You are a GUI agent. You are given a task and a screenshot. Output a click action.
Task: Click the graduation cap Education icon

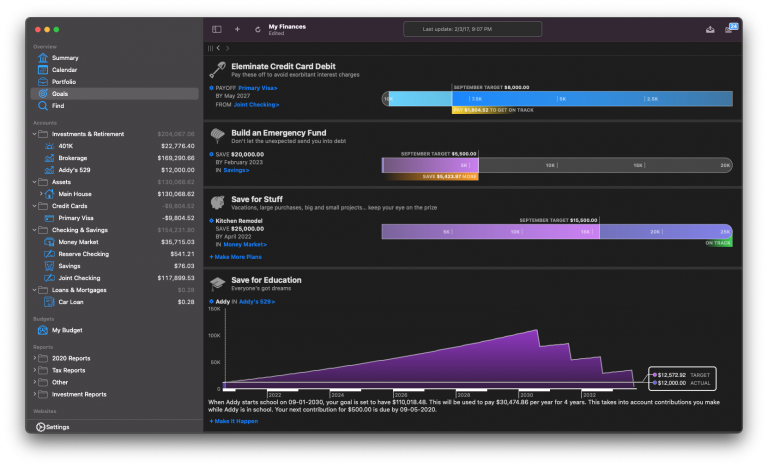[x=217, y=283]
